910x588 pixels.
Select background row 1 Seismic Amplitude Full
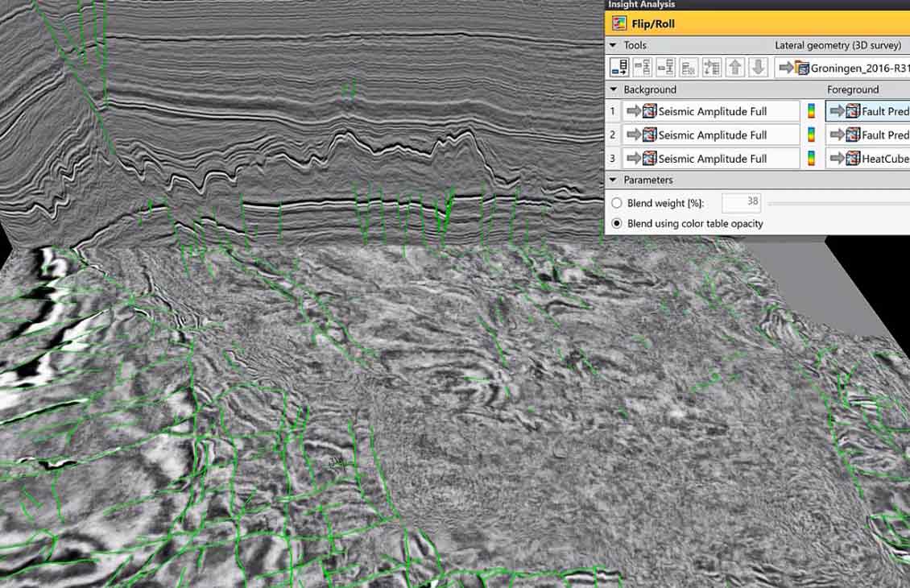click(711, 111)
